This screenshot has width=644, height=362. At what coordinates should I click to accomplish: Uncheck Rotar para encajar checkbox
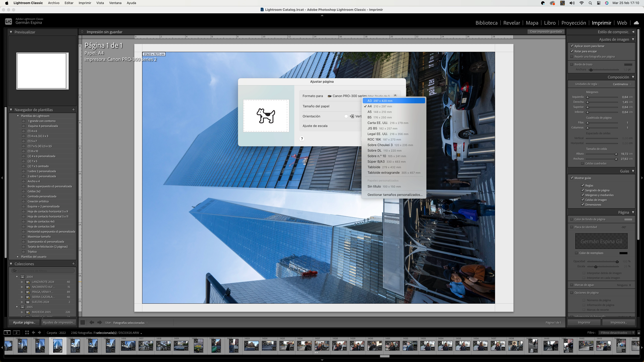572,51
